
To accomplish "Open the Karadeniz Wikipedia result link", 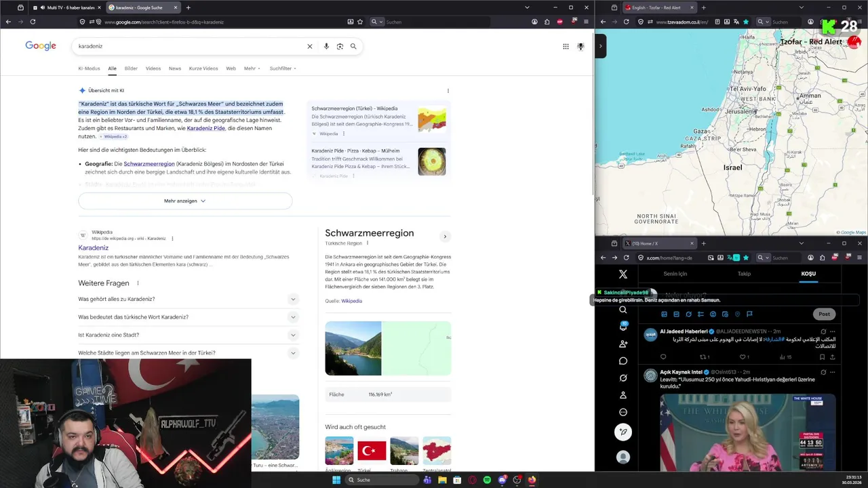I will [93, 248].
